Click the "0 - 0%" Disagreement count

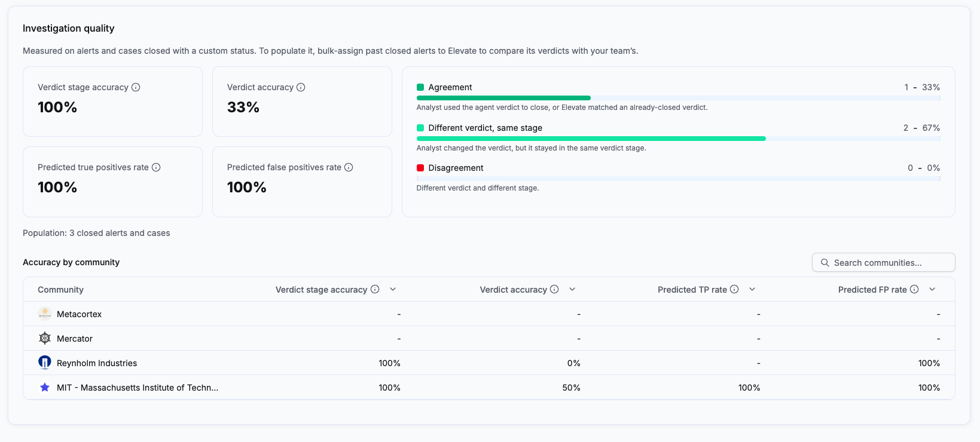pyautogui.click(x=924, y=168)
